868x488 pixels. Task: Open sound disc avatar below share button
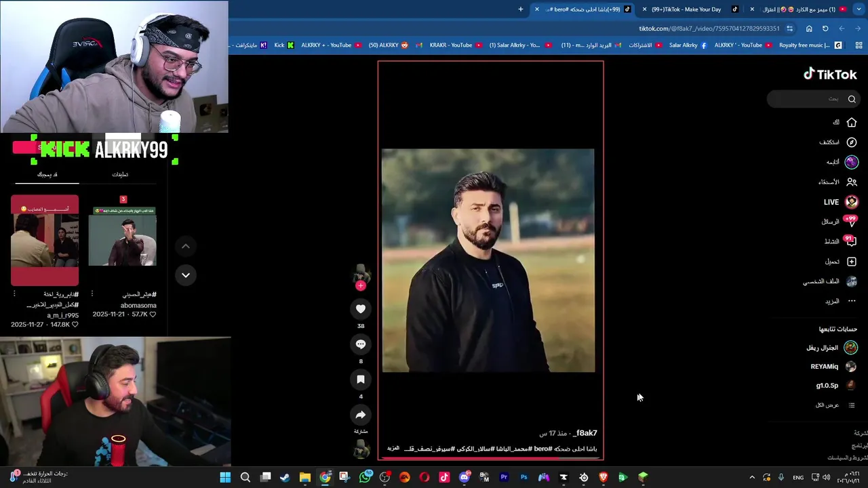click(x=361, y=449)
